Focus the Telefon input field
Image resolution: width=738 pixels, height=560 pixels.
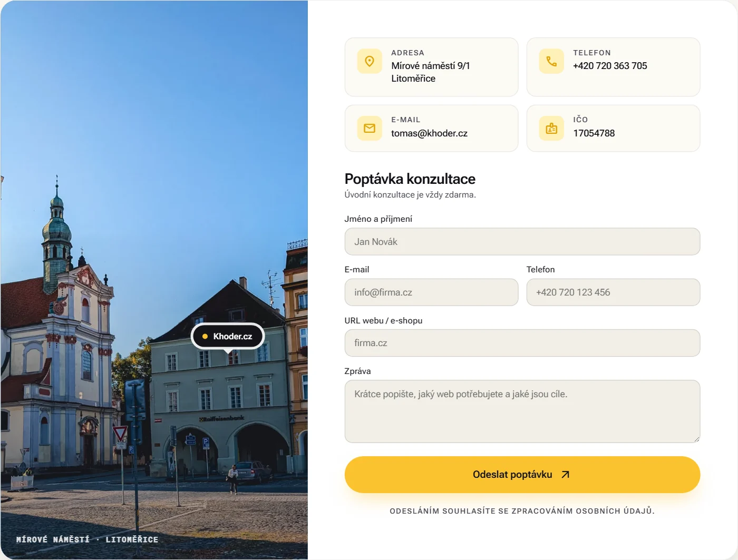coord(613,292)
